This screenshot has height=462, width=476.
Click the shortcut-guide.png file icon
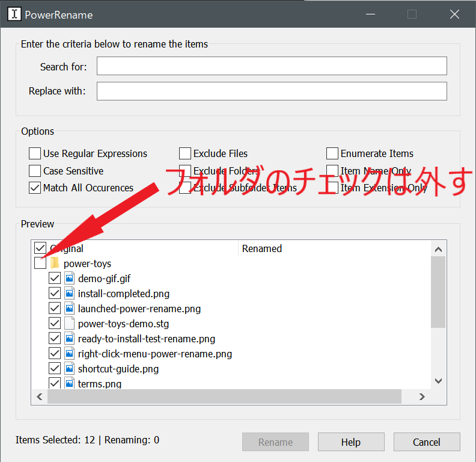[69, 369]
